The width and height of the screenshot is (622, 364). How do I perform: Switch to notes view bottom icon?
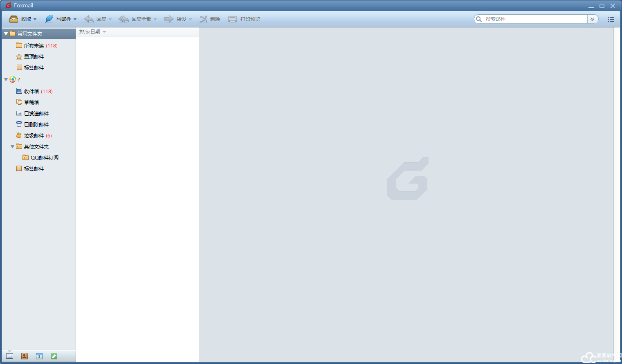click(54, 356)
